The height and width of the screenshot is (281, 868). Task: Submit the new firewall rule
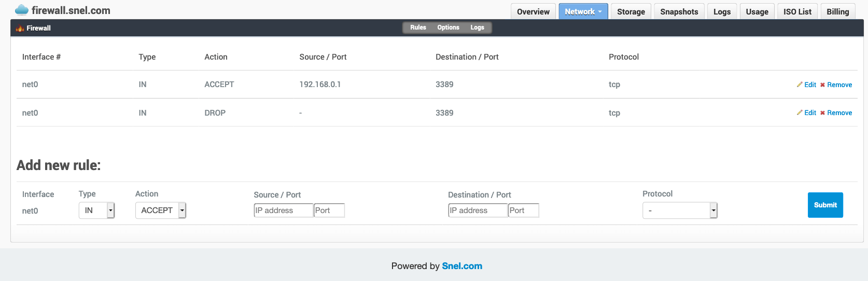tap(825, 205)
